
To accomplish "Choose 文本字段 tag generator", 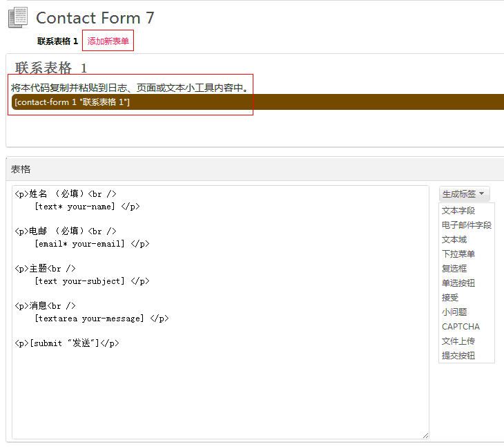I will [x=458, y=211].
